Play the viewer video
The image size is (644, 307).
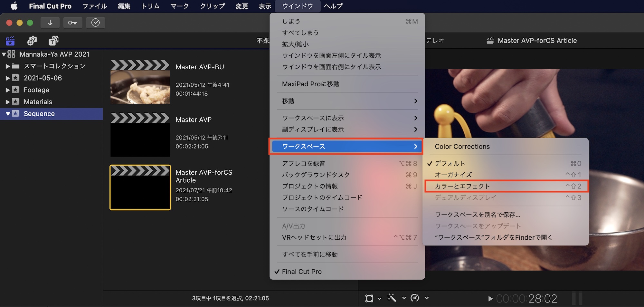click(x=490, y=299)
